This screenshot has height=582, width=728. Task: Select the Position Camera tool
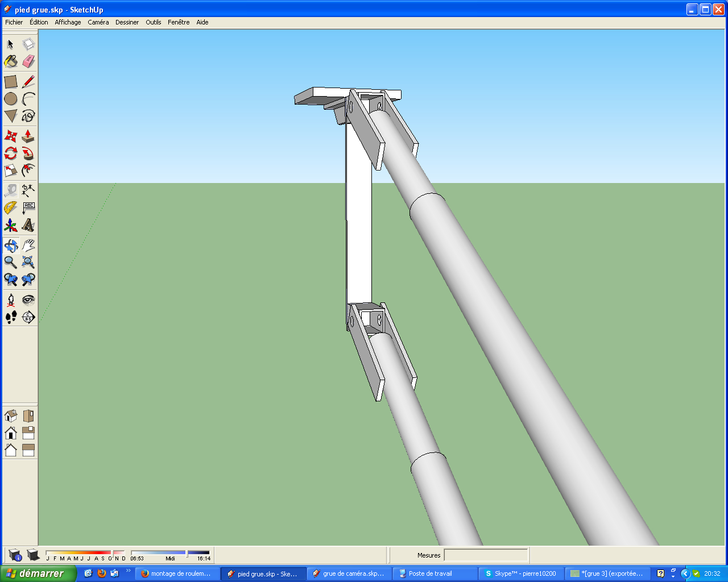click(11, 300)
